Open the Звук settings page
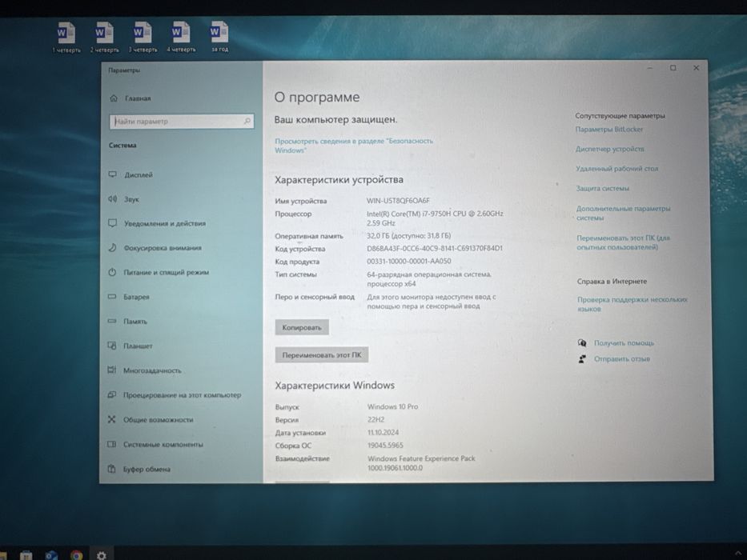 [131, 199]
